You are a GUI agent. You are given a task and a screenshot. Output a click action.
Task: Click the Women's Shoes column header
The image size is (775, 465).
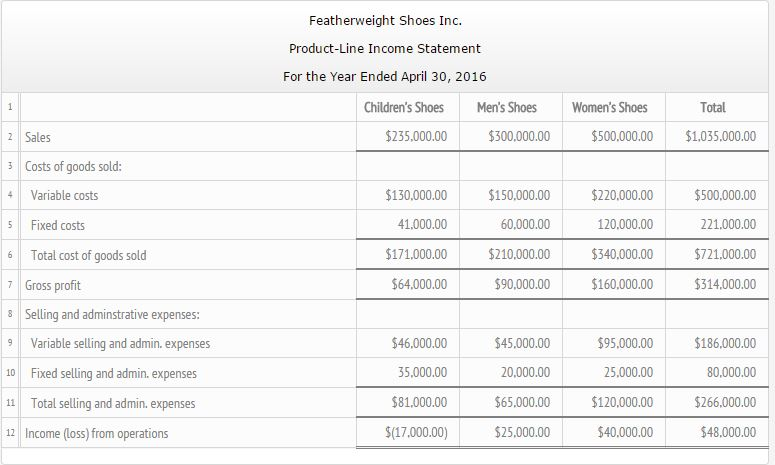tap(610, 107)
